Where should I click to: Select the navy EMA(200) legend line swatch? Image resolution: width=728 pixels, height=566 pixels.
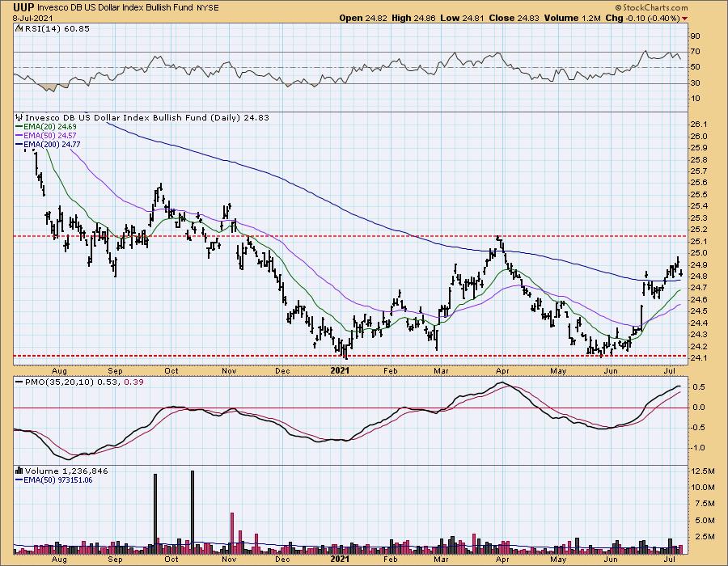(x=19, y=145)
